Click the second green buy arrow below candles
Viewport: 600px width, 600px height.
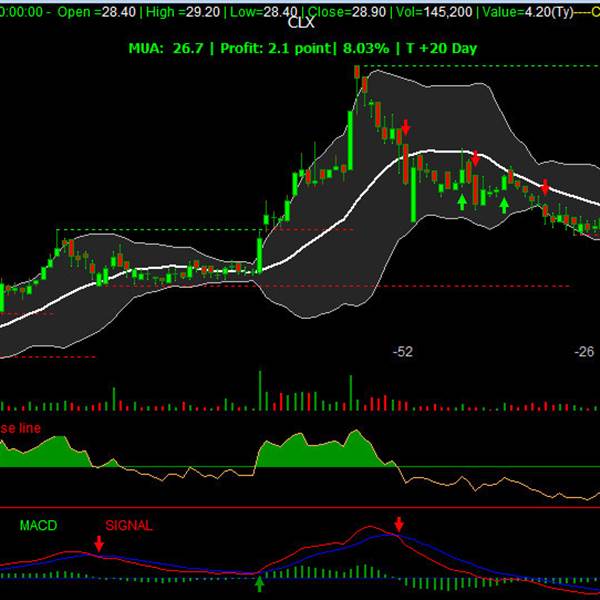504,205
